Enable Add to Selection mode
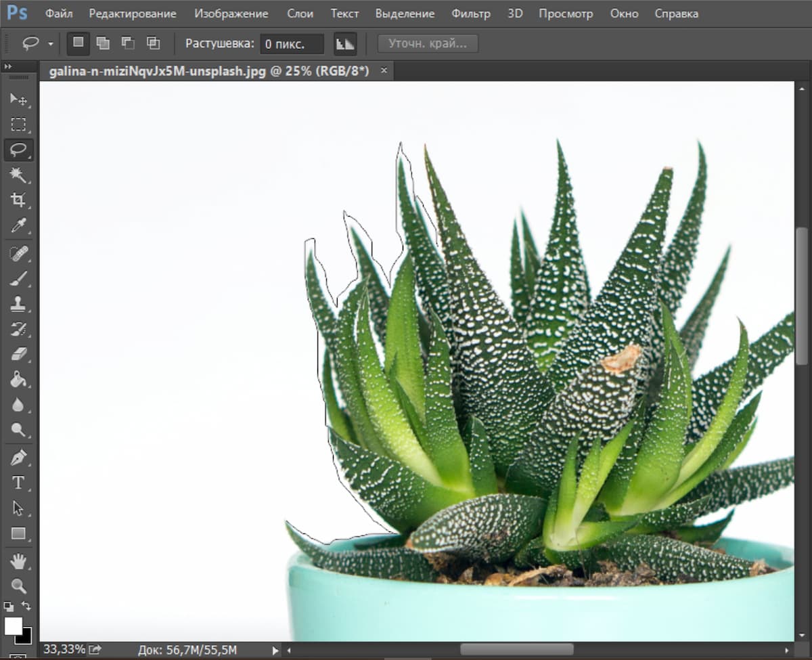The image size is (812, 660). [103, 43]
